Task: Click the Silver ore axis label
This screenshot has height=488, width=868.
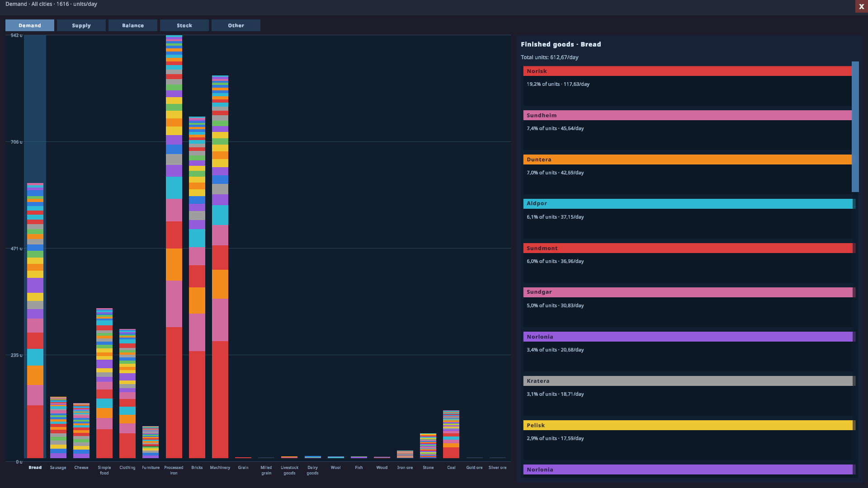Action: 497,468
